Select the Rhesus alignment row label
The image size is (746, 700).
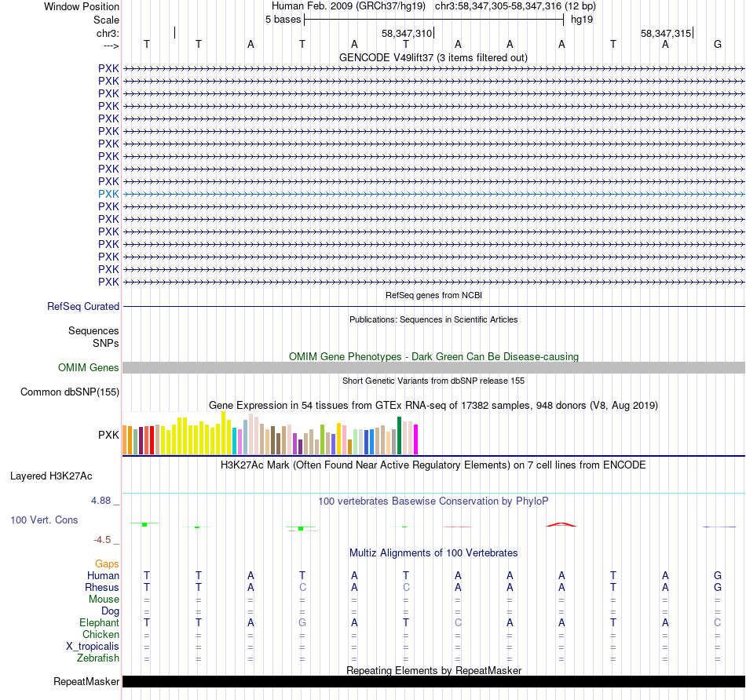coord(102,587)
